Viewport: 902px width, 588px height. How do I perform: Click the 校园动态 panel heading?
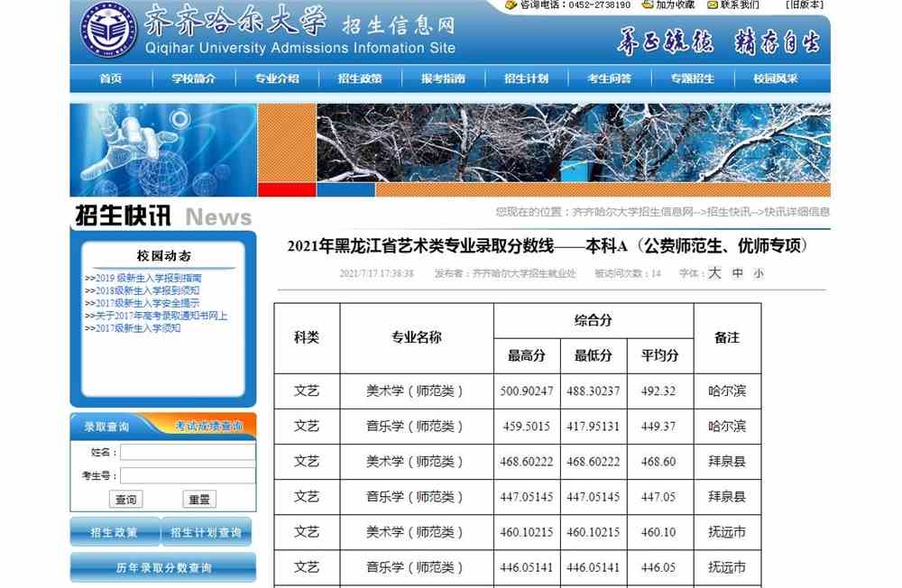click(x=164, y=256)
